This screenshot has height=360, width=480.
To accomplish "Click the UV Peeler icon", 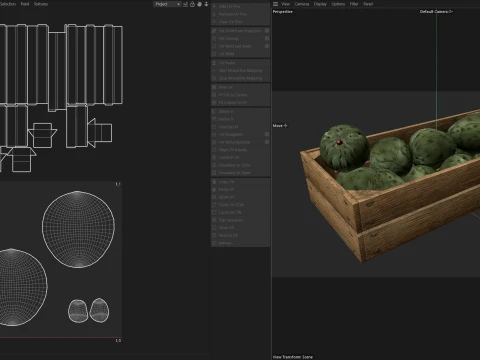I will point(214,63).
